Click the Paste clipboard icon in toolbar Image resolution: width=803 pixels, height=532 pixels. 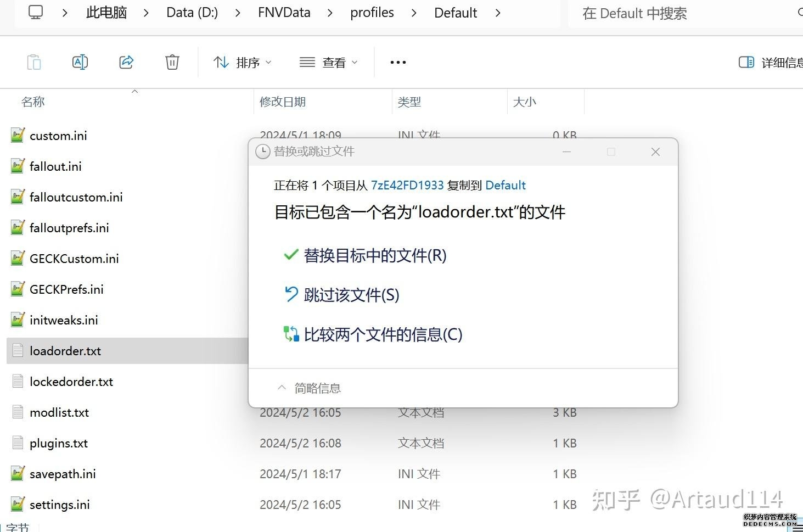(x=34, y=62)
